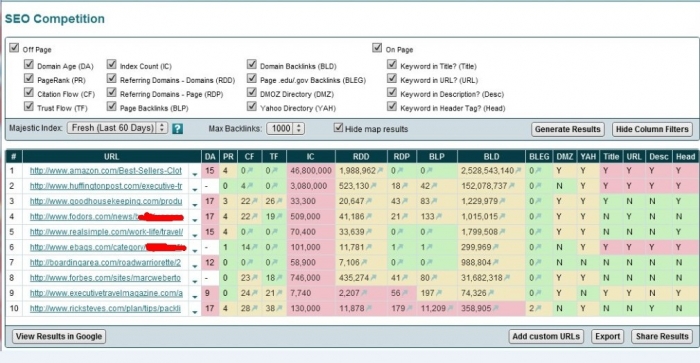Image resolution: width=700 pixels, height=363 pixels.
Task: Sort by the BLD column header
Action: 491,156
